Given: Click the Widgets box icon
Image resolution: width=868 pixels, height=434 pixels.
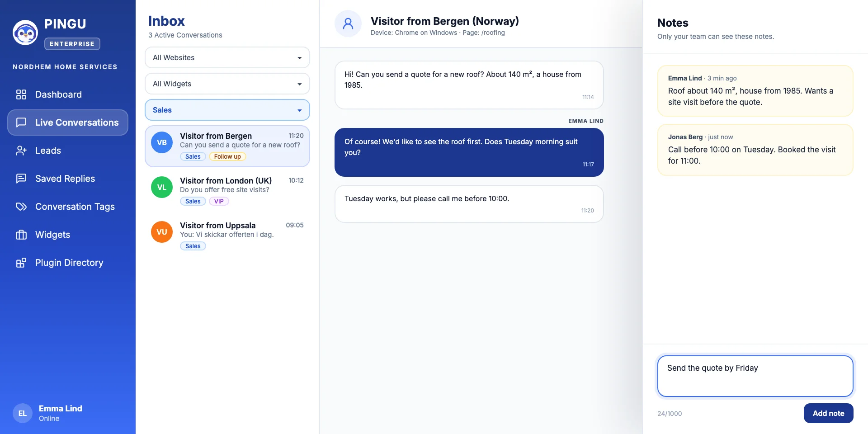Looking at the screenshot, I should pos(21,235).
